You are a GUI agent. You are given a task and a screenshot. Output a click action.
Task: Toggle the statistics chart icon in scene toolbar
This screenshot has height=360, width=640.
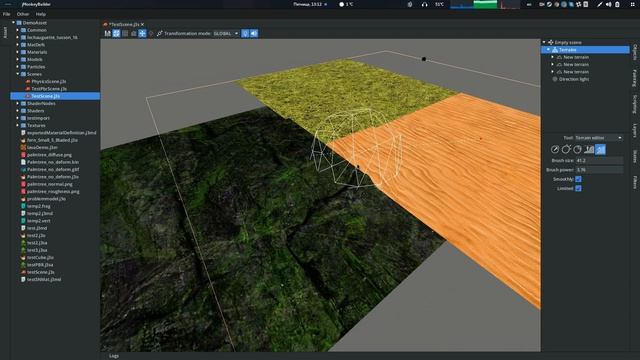tap(107, 33)
